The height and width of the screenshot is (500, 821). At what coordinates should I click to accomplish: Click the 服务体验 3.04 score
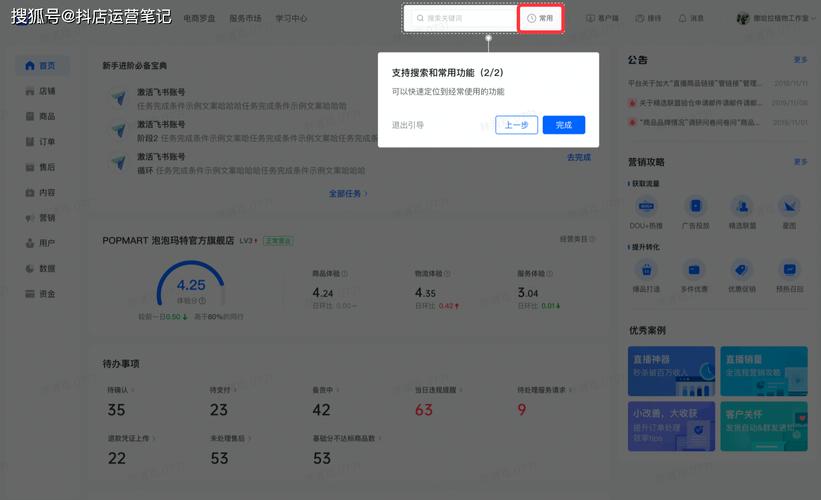pyautogui.click(x=528, y=293)
